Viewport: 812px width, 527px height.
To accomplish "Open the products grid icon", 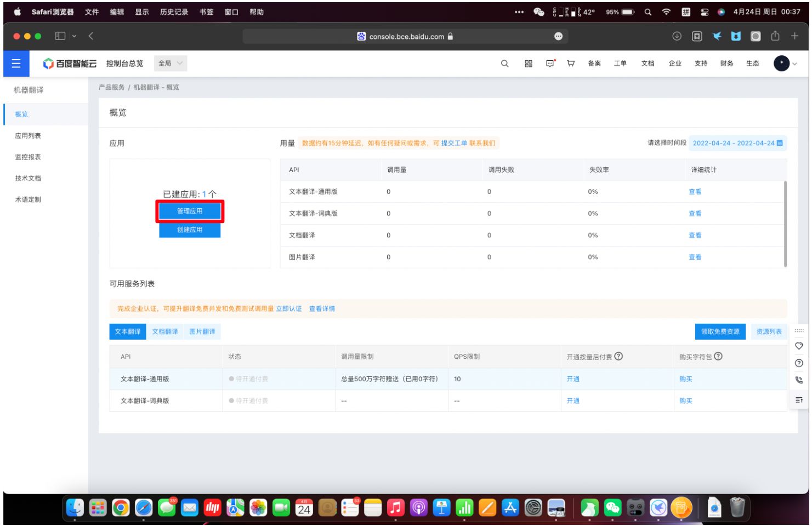I will point(528,64).
